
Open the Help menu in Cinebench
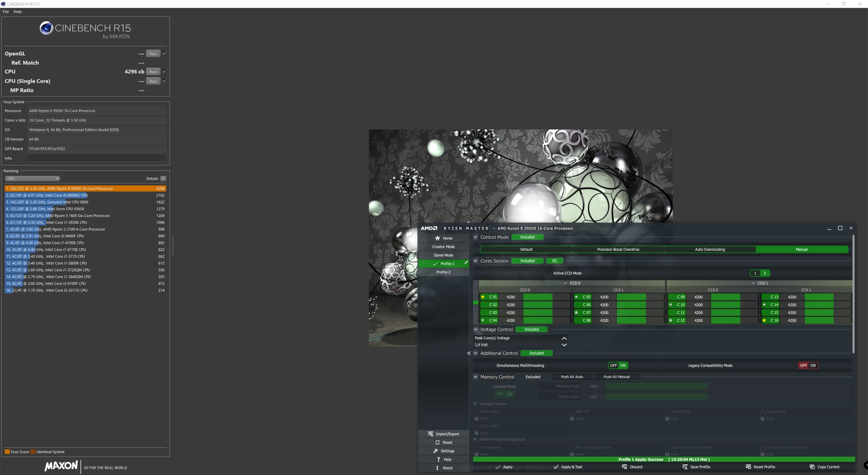pyautogui.click(x=18, y=12)
